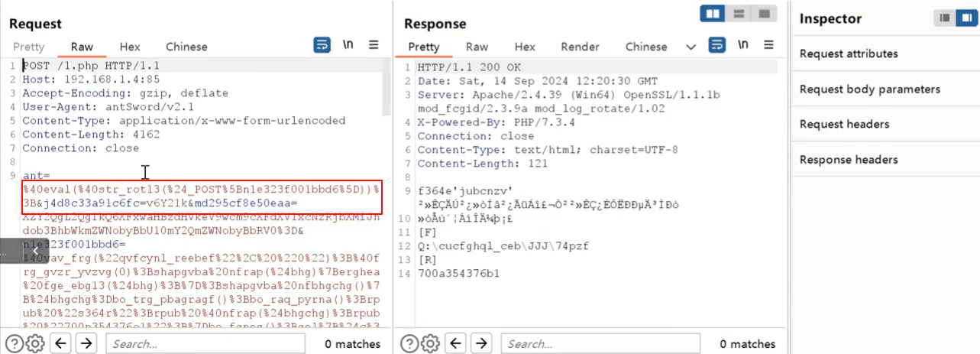This screenshot has width=980, height=354.
Task: Dock Inspector panel to the left side
Action: tap(945, 18)
